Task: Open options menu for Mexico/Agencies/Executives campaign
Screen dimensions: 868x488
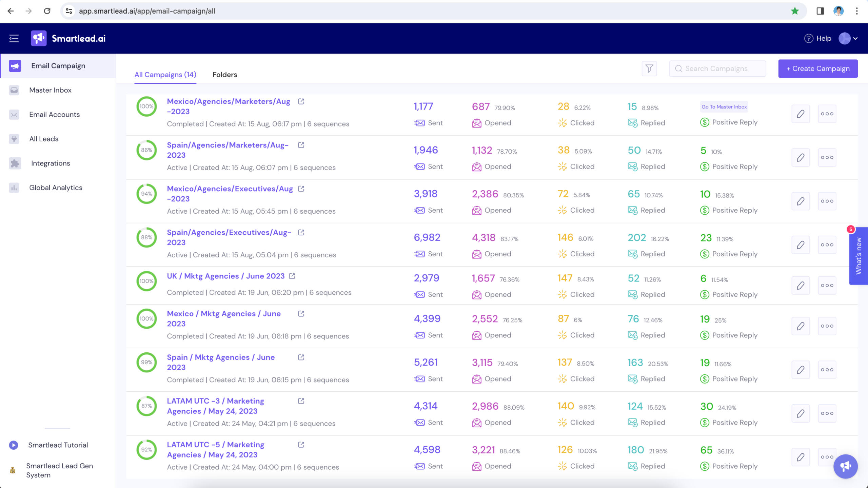Action: [x=827, y=201]
